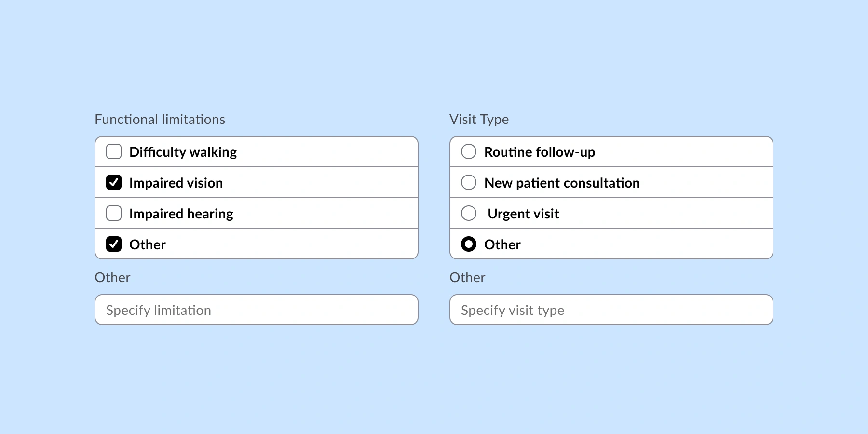Image resolution: width=868 pixels, height=434 pixels.
Task: Click the Other label above Specify limitation
Action: coord(112,277)
